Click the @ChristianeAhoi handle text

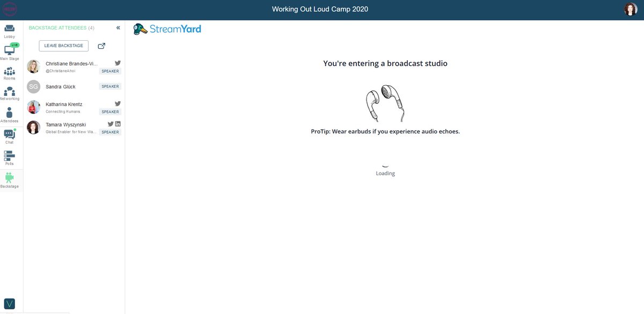click(x=60, y=71)
